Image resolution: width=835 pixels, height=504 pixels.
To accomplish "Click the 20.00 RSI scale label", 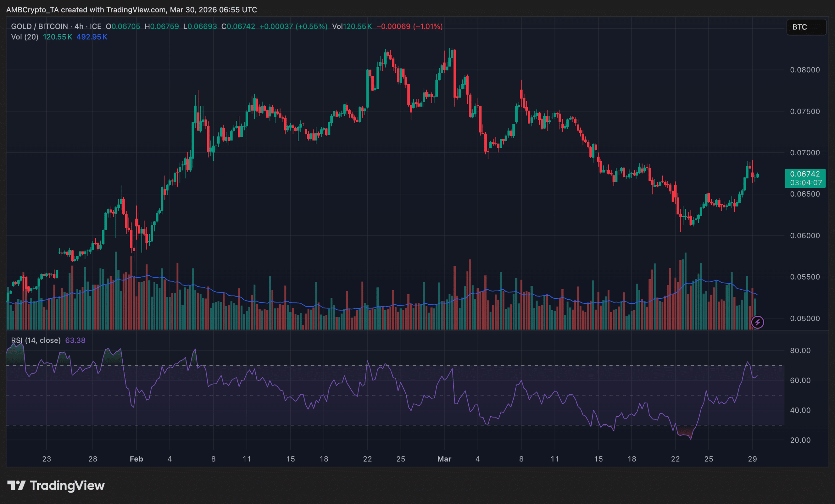I will pyautogui.click(x=800, y=440).
